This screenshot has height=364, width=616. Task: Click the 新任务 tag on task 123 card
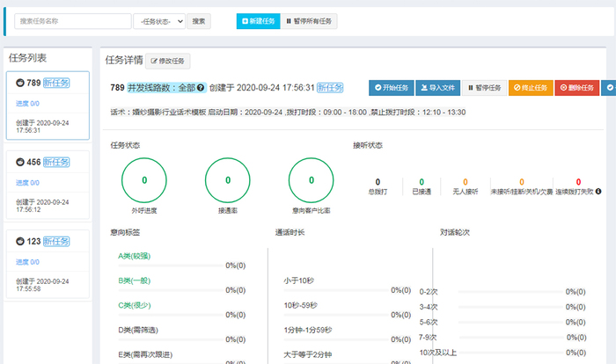[56, 242]
